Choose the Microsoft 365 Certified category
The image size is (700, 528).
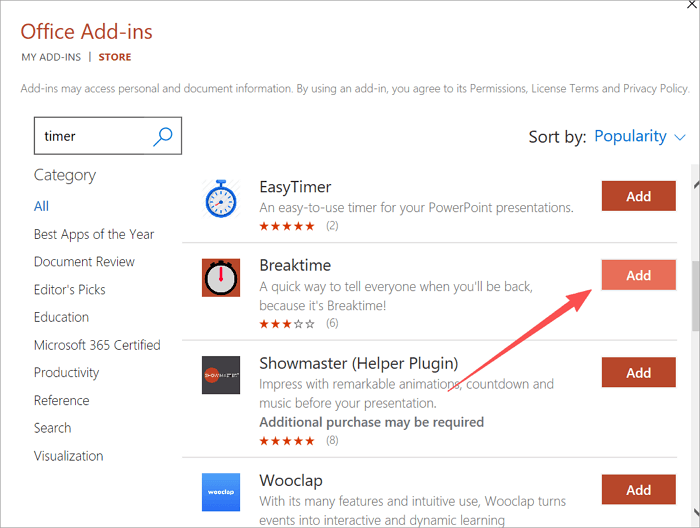[x=97, y=345]
